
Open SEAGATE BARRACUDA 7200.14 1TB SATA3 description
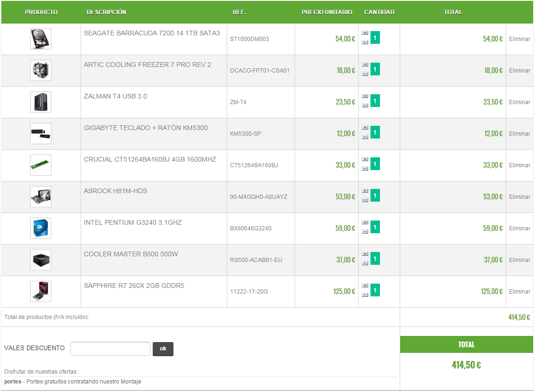pyautogui.click(x=152, y=33)
